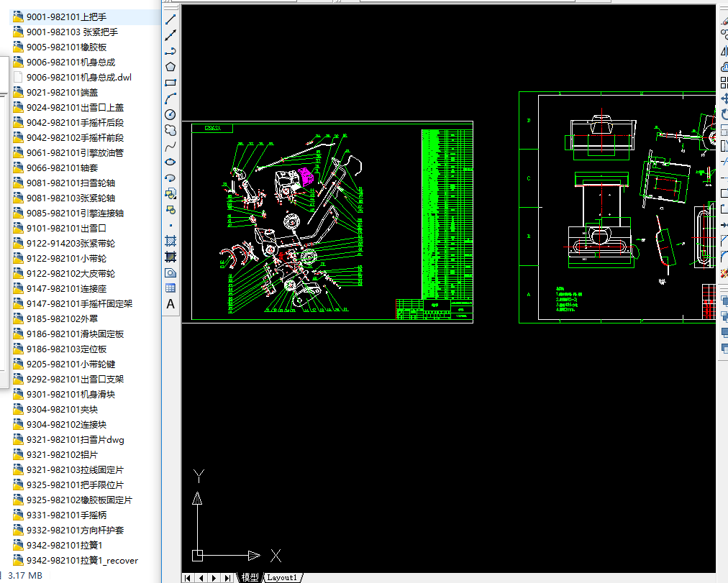Select the Gradient fill tool
This screenshot has height=583, width=728.
pyautogui.click(x=170, y=257)
